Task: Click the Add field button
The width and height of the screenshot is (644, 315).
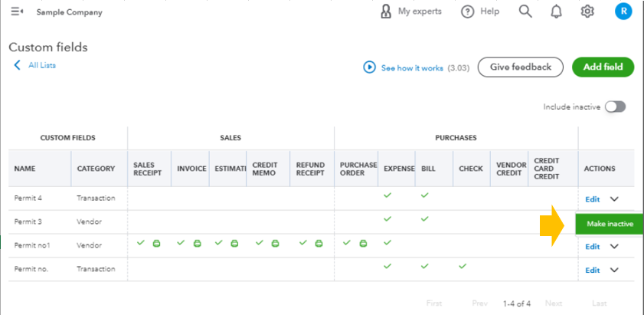Action: pyautogui.click(x=603, y=67)
